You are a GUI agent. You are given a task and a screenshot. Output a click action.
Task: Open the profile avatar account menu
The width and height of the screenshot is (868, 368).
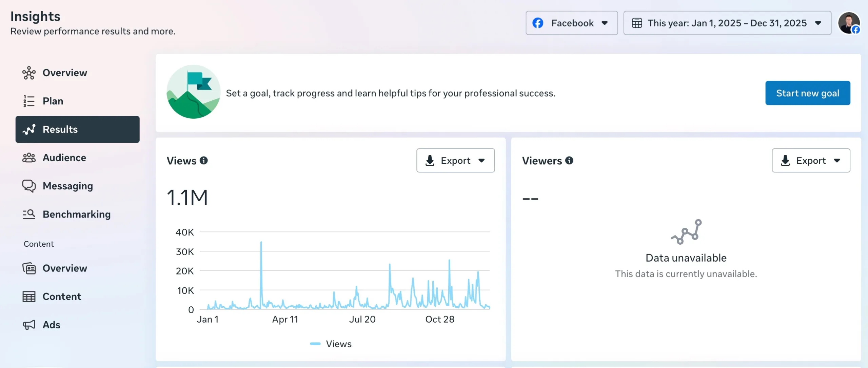click(848, 23)
